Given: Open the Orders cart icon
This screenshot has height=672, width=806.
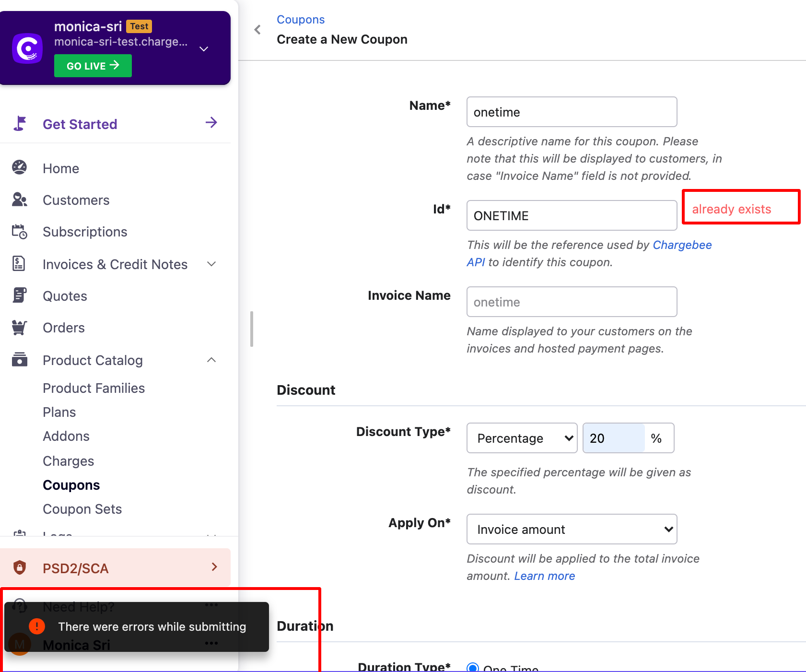Looking at the screenshot, I should click(19, 327).
